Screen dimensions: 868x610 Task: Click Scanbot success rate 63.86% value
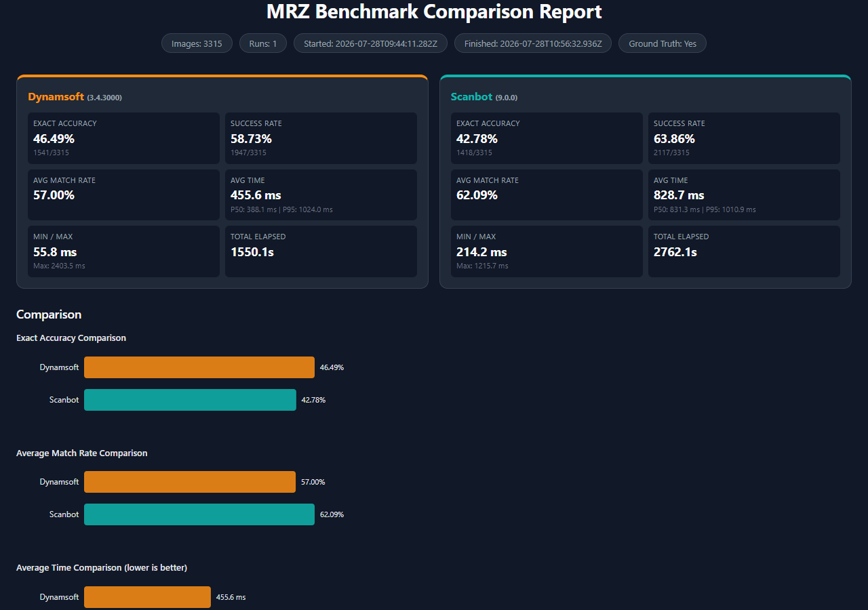(x=674, y=138)
